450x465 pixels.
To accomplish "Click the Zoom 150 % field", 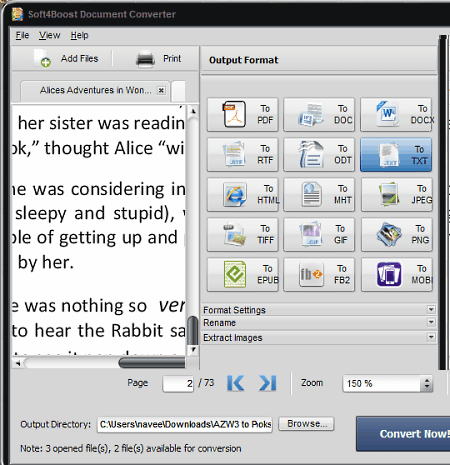I will 382,383.
